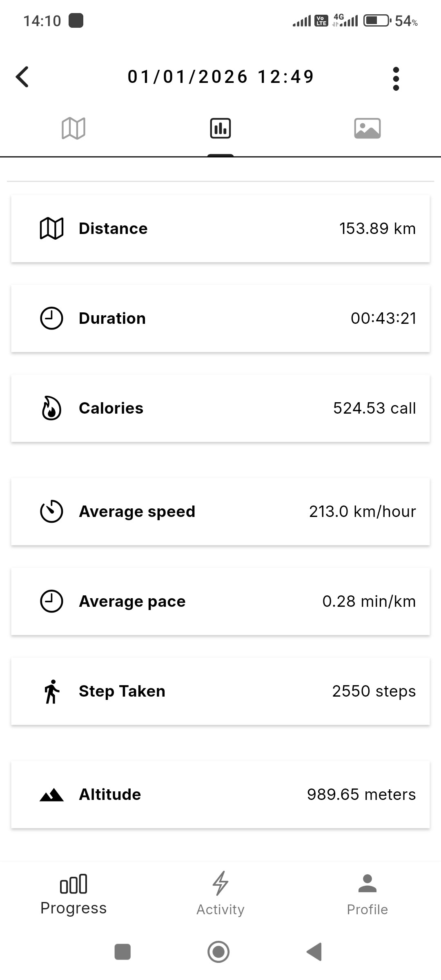Screen dimensions: 441x980
Task: Tap the Android recent apps square
Action: (x=122, y=952)
